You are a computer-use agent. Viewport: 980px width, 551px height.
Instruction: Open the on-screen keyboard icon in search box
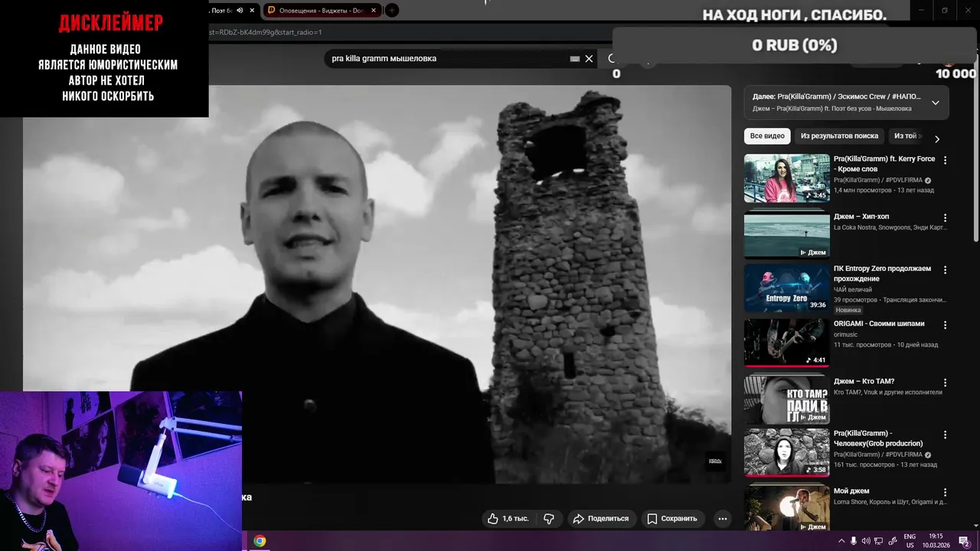point(575,58)
